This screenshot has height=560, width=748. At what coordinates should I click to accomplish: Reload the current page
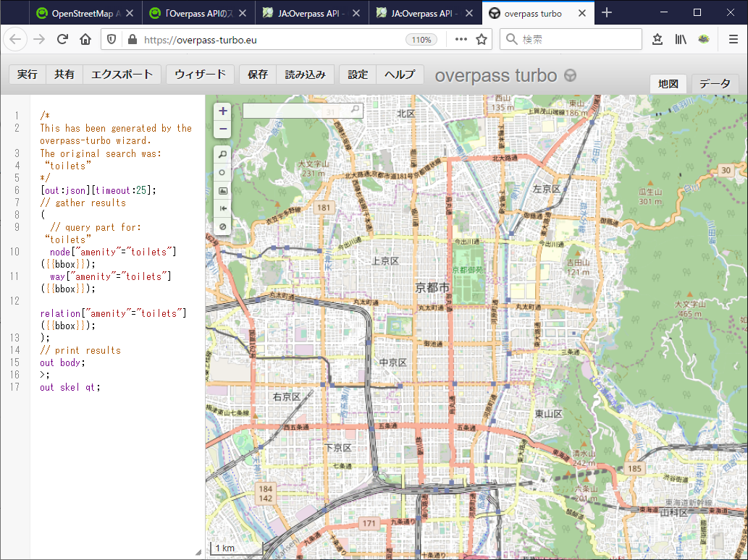coord(62,39)
